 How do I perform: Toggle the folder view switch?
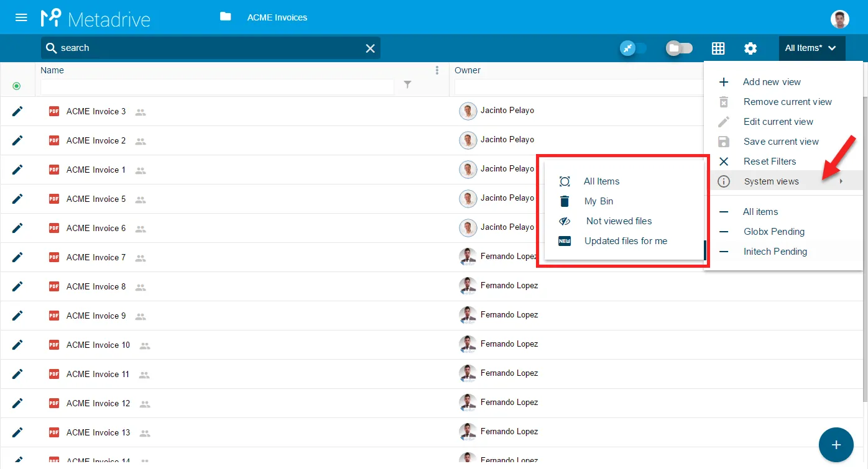coord(678,48)
